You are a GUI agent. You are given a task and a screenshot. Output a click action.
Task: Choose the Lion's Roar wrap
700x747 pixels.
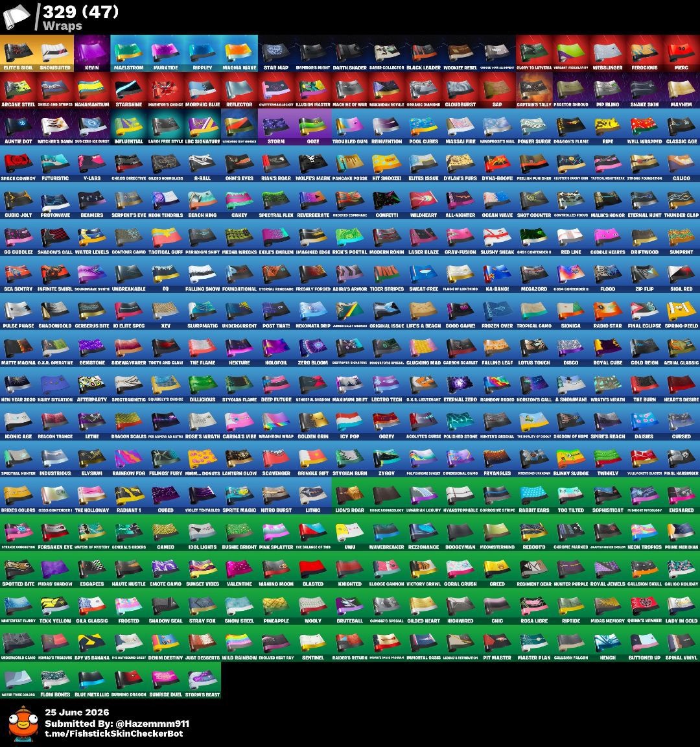coord(350,496)
